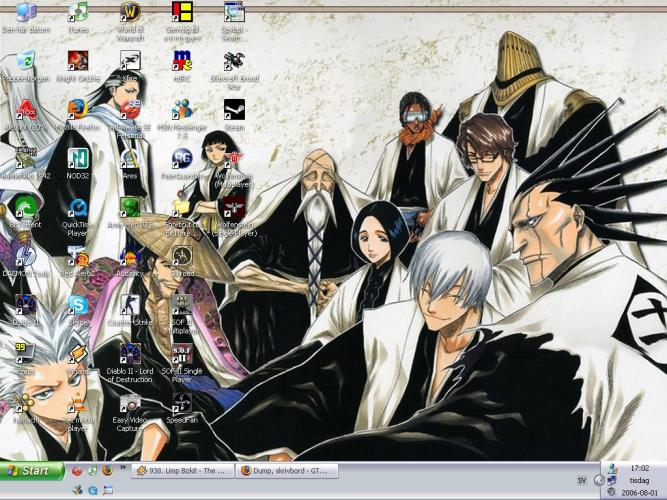Viewport: 667px width, 500px height.
Task: Click the taskbar clock showing 17:02
Action: pos(639,468)
